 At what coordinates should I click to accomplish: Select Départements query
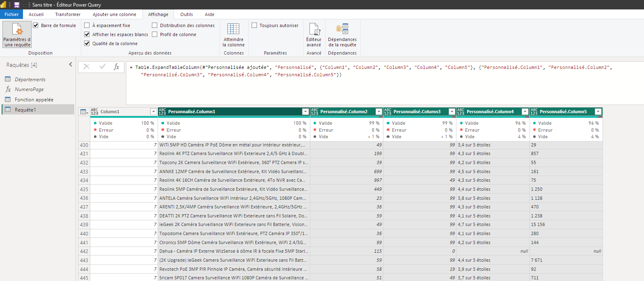point(38,79)
